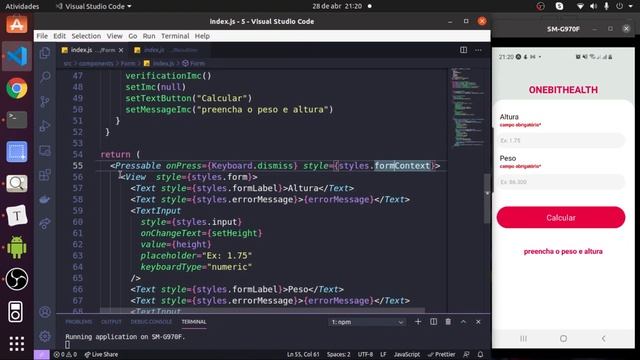Open notifications bell in status bar

click(x=480, y=354)
